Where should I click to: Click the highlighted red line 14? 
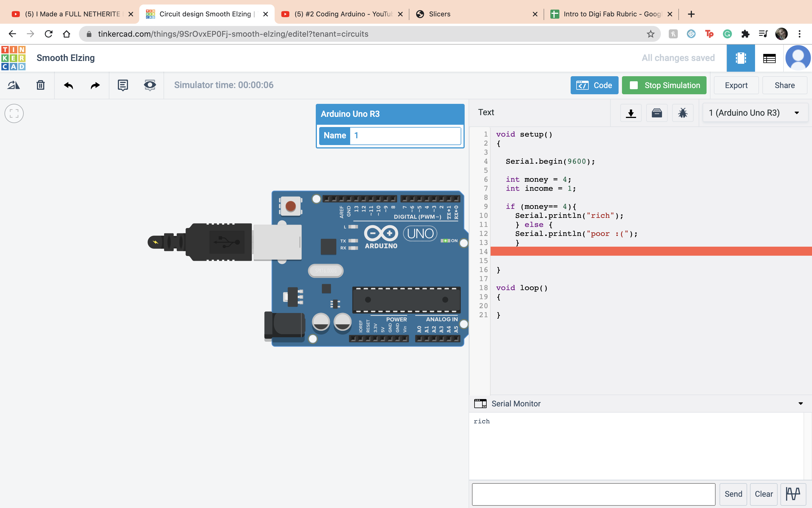pos(651,251)
